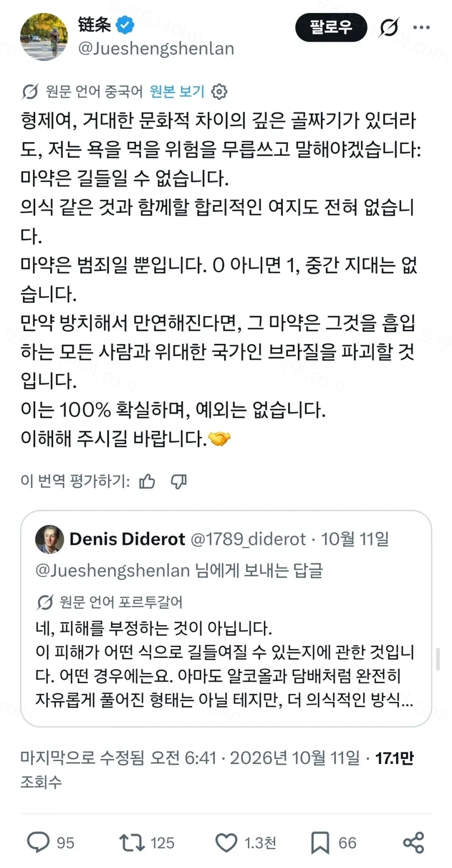Open the three-dot more options menu

421,27
